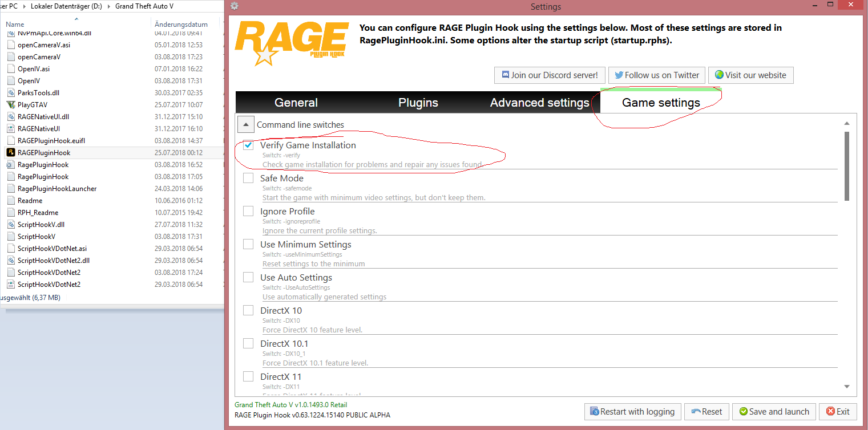Click Join our Discord server button
The width and height of the screenshot is (868, 430).
coord(550,75)
